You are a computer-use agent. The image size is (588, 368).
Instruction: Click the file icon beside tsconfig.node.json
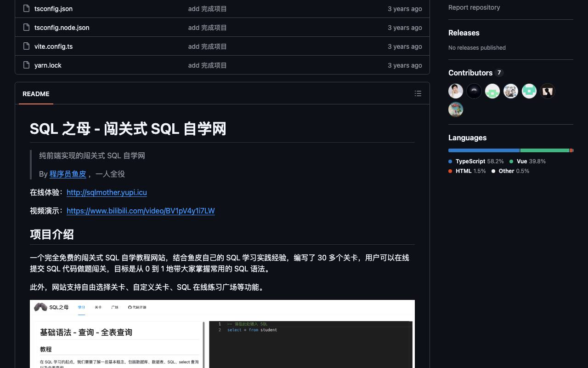coord(26,27)
